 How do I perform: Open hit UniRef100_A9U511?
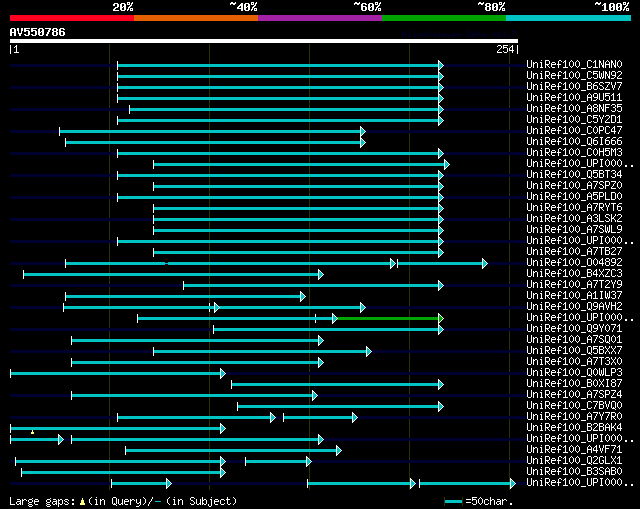point(574,98)
